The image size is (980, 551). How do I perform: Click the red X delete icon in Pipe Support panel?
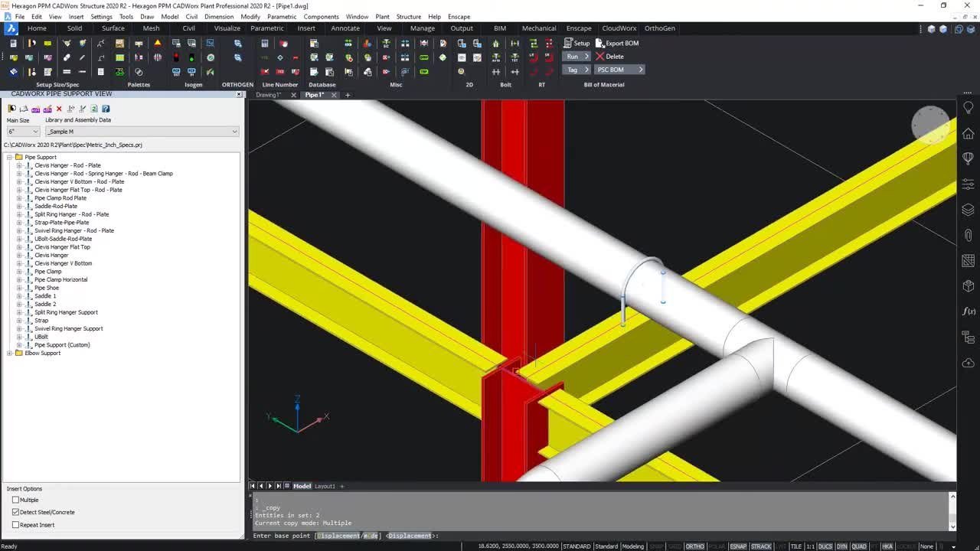point(59,109)
